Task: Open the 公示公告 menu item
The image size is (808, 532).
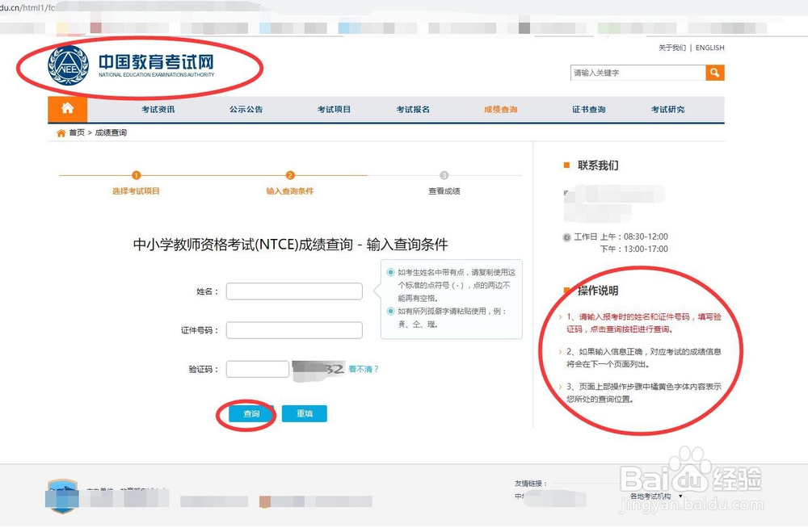Action: tap(246, 109)
